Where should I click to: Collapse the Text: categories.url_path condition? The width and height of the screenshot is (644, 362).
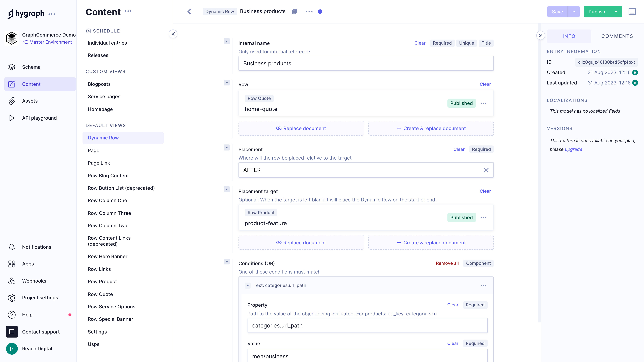click(248, 286)
